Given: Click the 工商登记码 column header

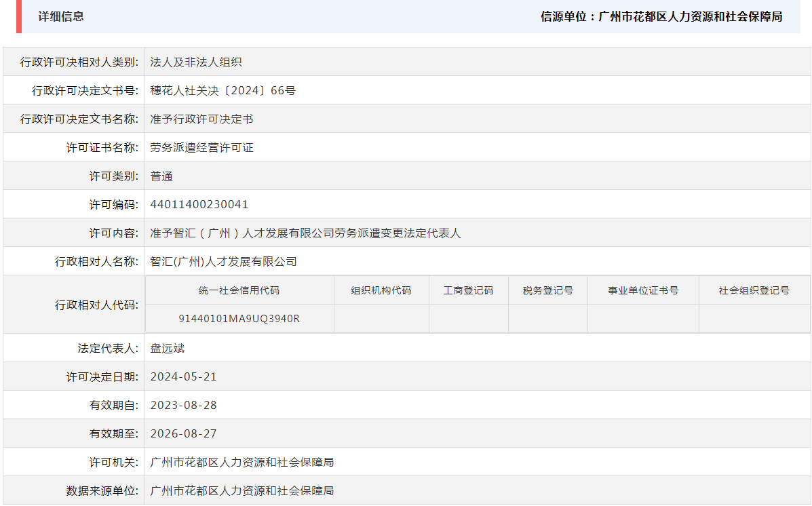Looking at the screenshot, I should click(468, 290).
